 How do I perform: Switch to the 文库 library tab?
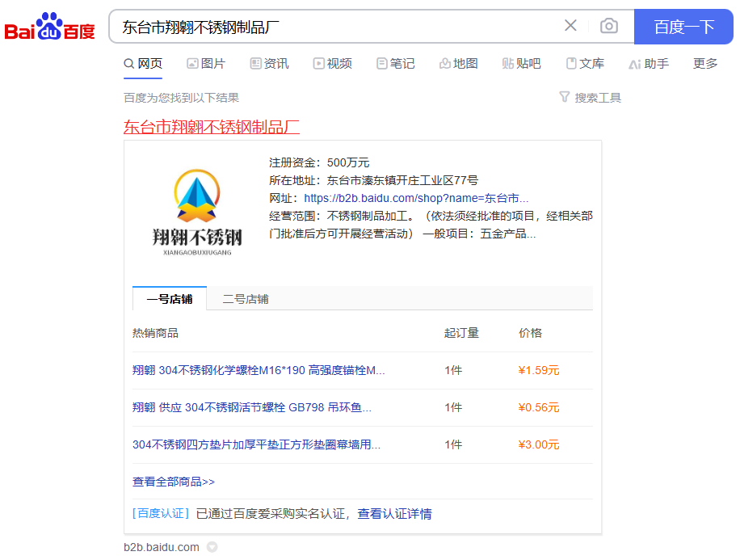point(584,63)
